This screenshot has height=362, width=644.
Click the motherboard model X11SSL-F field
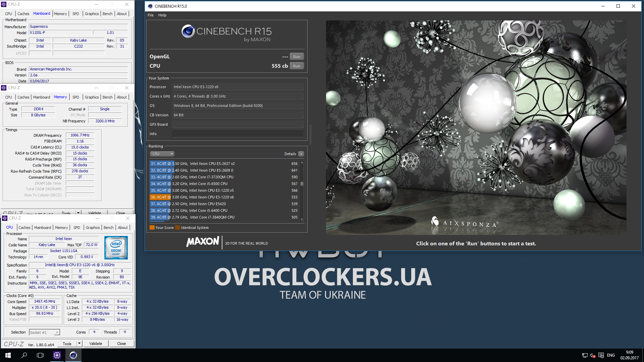60,33
